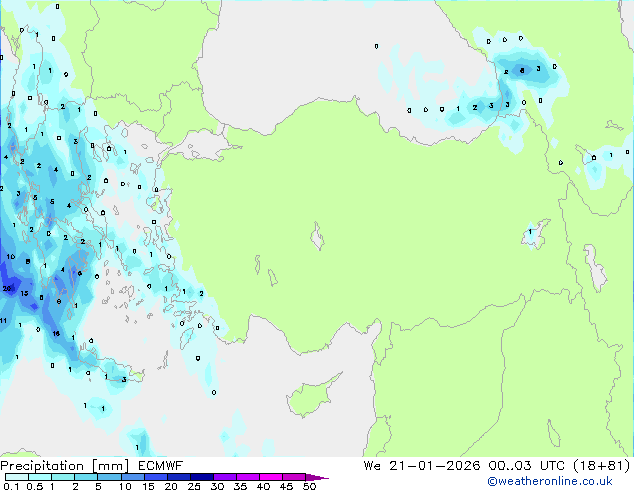Click the 'ECMWF' model label
634x490 pixels.
point(161,466)
